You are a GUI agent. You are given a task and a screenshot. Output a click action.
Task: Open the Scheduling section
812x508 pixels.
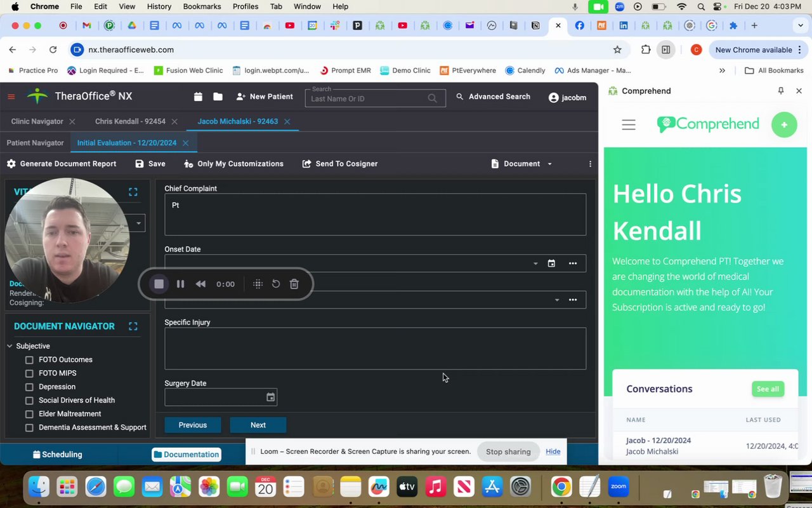[x=58, y=455]
